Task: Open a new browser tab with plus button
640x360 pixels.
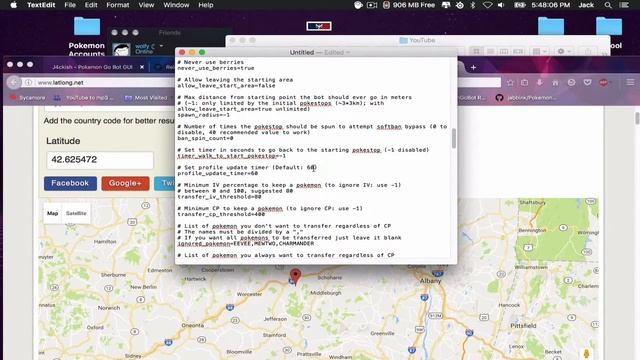Action: tap(473, 67)
